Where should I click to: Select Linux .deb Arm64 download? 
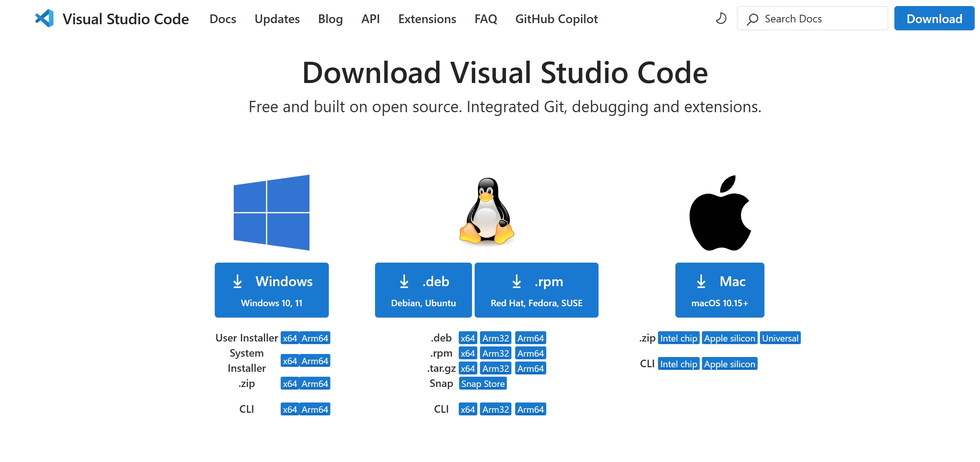(x=530, y=338)
